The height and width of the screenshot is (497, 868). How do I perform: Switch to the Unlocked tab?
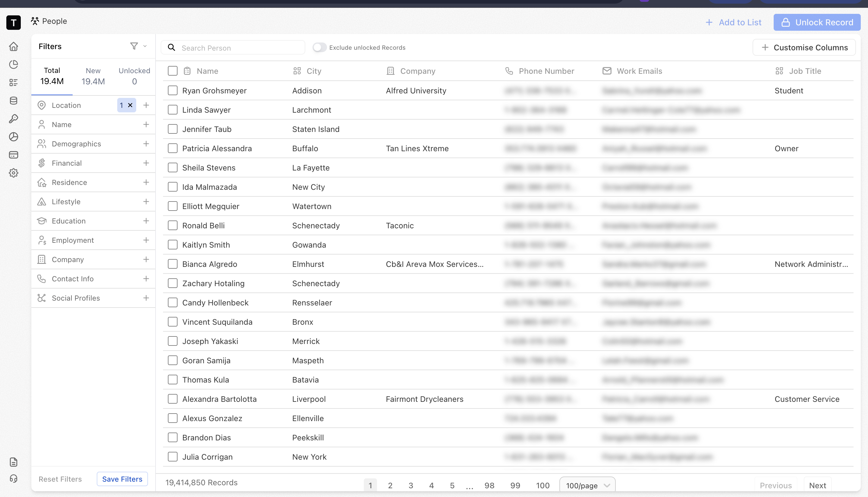tap(134, 76)
